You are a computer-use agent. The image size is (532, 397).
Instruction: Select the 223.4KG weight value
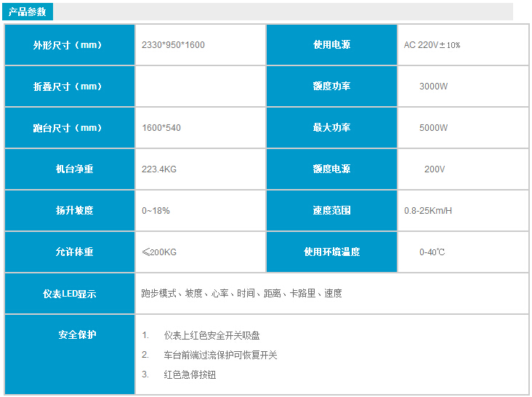(159, 169)
